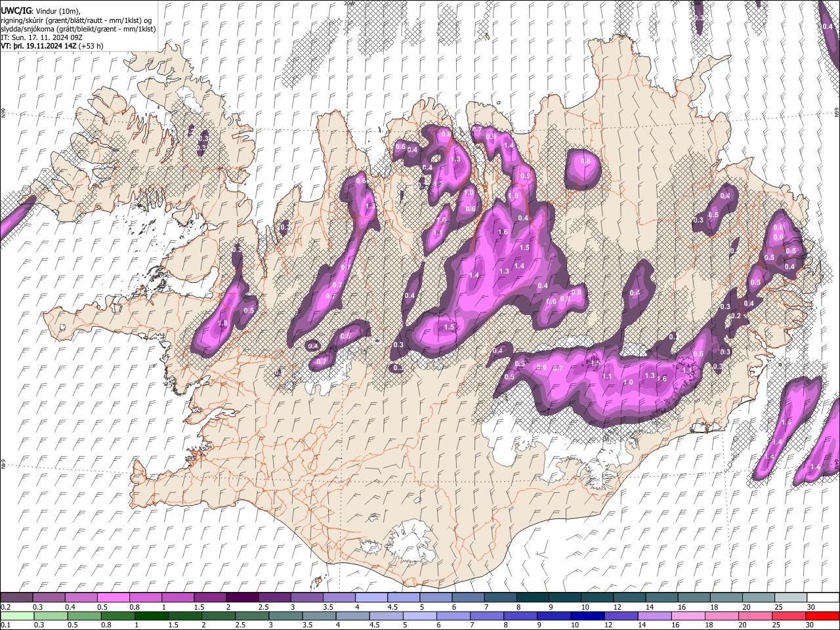Pick the dark purple 2 snow legend swatch
Viewport: 840px width, 630px height.
coord(241,597)
